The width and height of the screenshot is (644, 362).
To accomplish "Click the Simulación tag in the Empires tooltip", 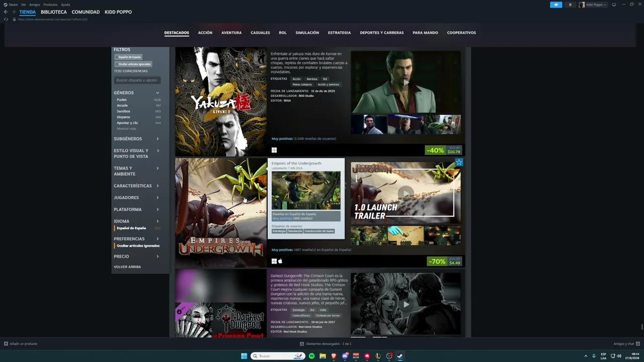I will [295, 231].
